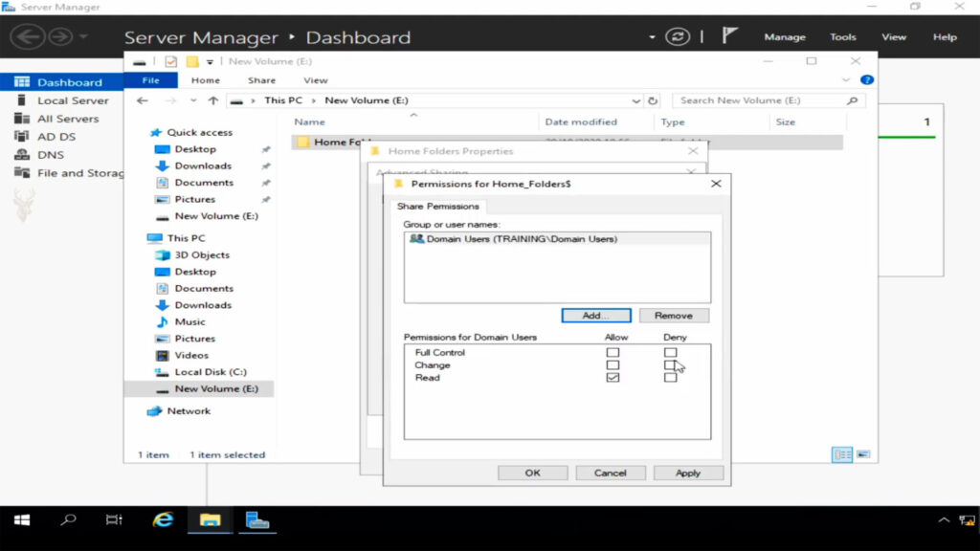Confirm permissions with OK

(x=532, y=473)
